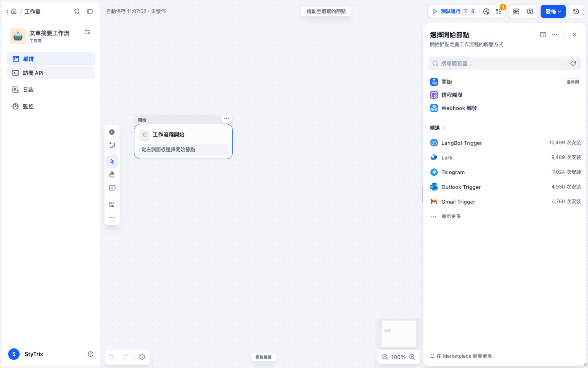Click the StyTrix user avatar
The width and height of the screenshot is (588, 368).
14,354
